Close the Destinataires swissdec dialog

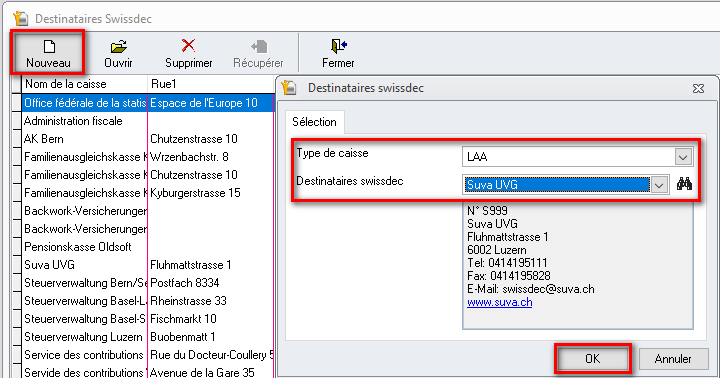[x=698, y=88]
